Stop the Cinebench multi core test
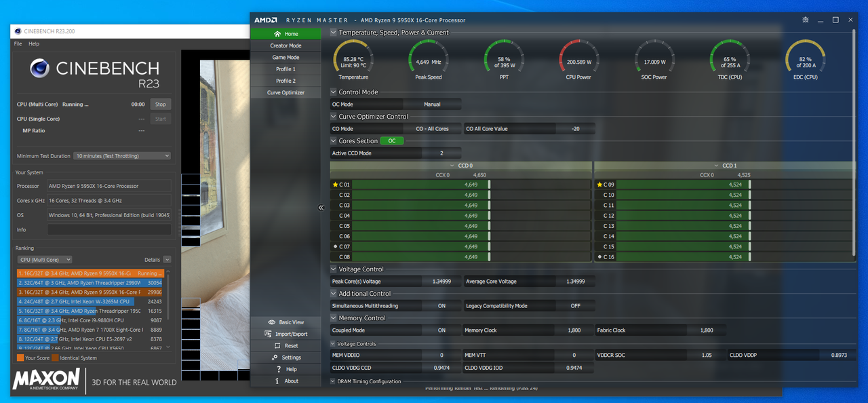This screenshot has height=403, width=868. click(160, 104)
